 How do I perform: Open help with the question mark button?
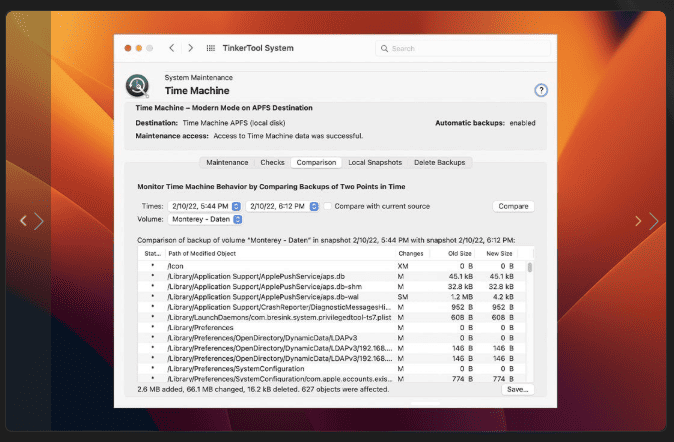click(541, 90)
